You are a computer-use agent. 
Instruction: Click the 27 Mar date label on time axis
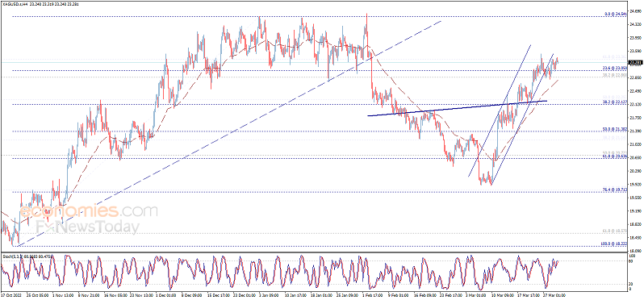[555, 294]
